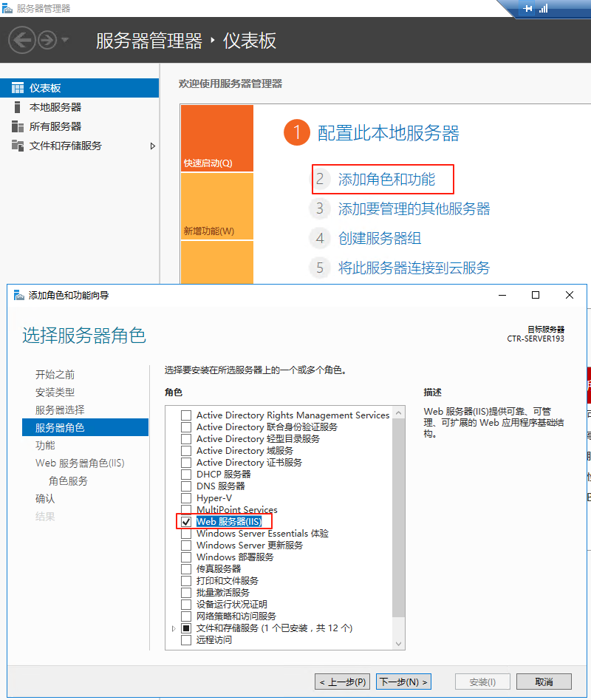Click the 文件和存储服务 sidebar icon
591x700 pixels.
pyautogui.click(x=18, y=146)
